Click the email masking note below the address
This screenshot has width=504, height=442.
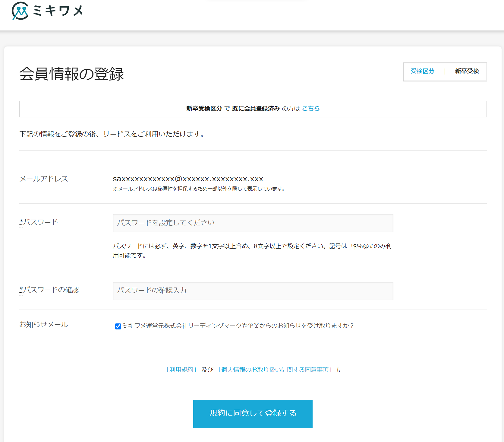click(x=199, y=189)
